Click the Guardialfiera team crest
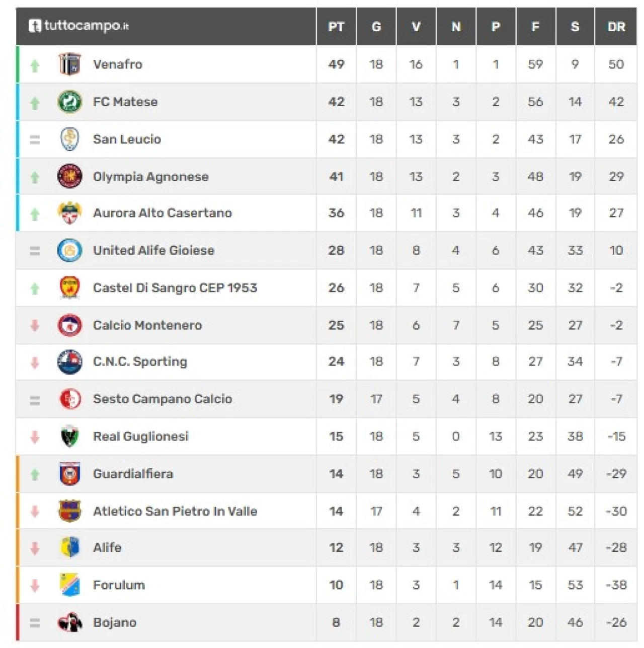The height and width of the screenshot is (648, 644). [x=70, y=474]
